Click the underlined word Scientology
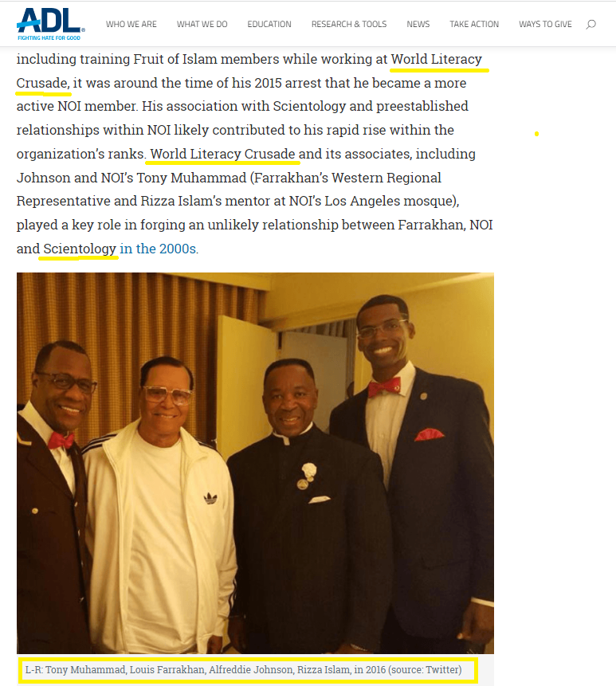Image resolution: width=616 pixels, height=686 pixels. (80, 249)
